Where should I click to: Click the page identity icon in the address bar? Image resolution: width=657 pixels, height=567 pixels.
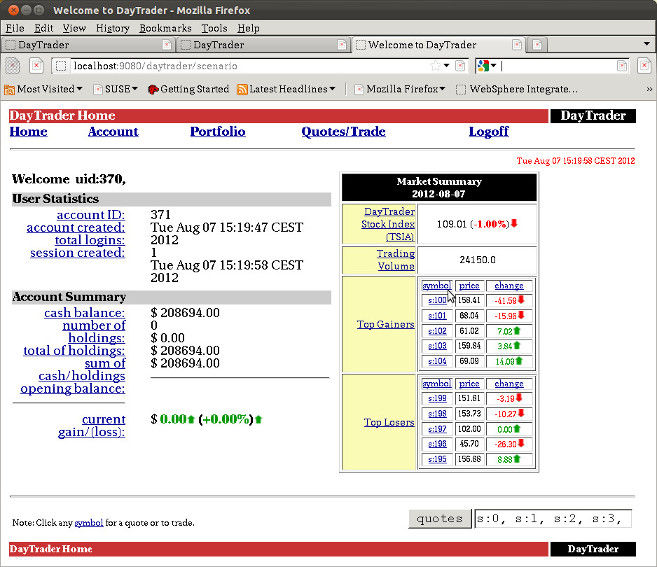pos(61,66)
